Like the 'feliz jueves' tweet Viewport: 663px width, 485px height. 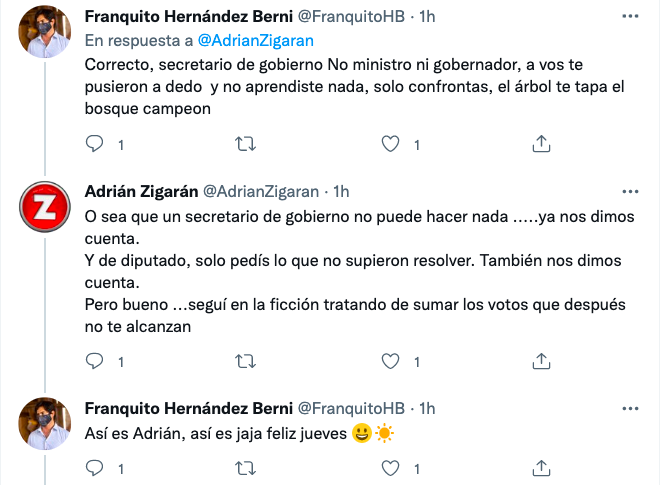392,467
